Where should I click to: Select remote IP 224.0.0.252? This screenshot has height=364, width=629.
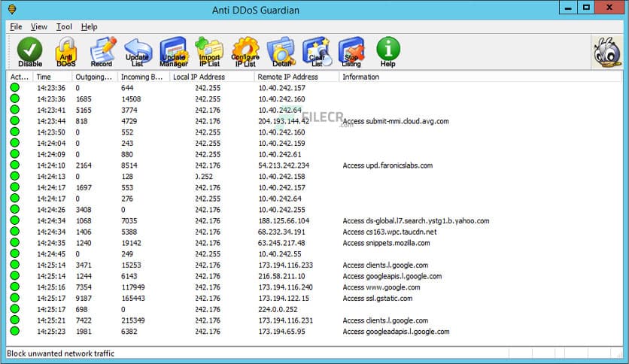point(278,310)
